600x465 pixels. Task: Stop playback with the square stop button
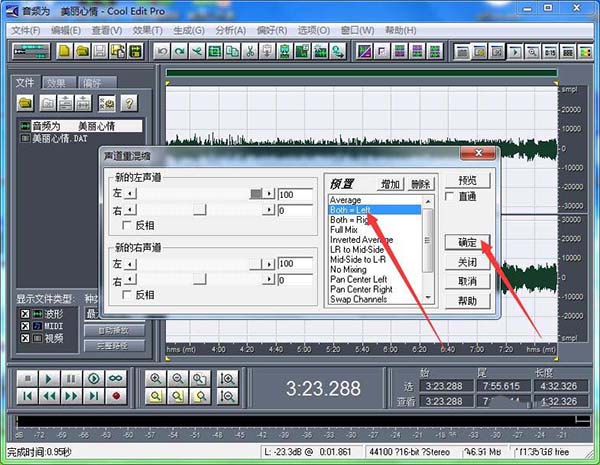(28, 379)
